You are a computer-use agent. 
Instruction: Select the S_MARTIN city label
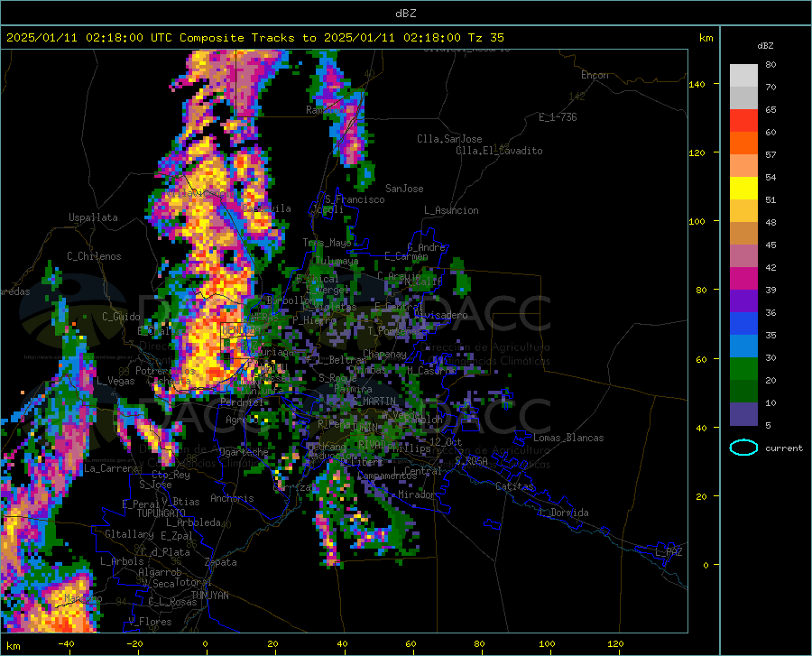[375, 402]
